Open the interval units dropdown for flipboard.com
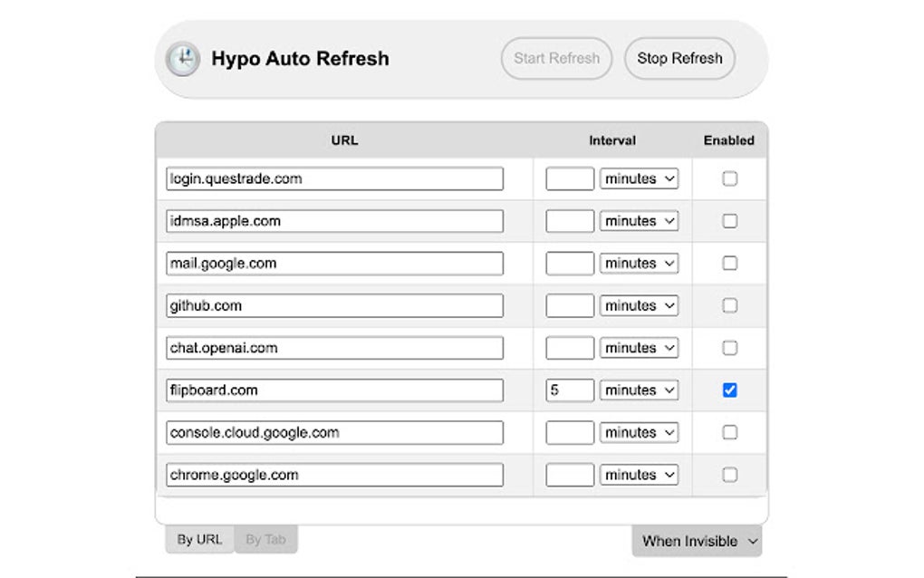Image resolution: width=924 pixels, height=578 pixels. (639, 390)
